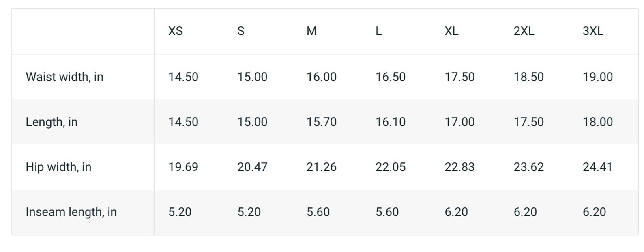
Task: Click the XS size column header
Action: [176, 31]
